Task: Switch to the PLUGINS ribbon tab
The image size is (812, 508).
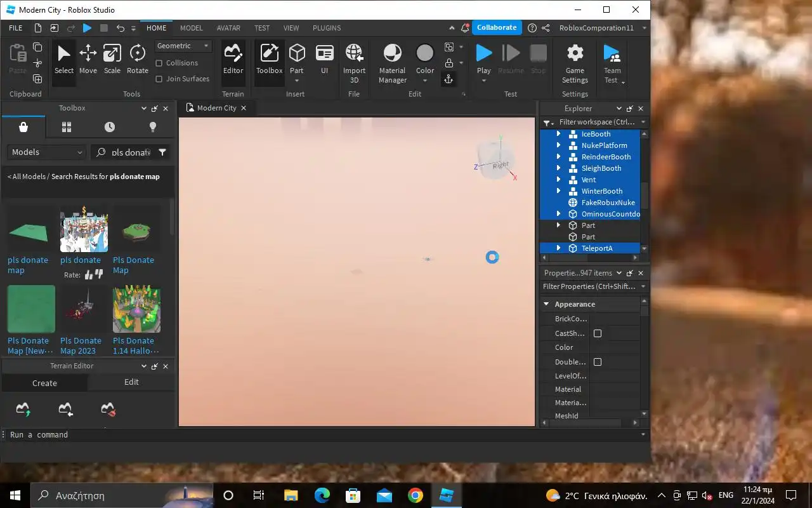Action: (x=327, y=28)
